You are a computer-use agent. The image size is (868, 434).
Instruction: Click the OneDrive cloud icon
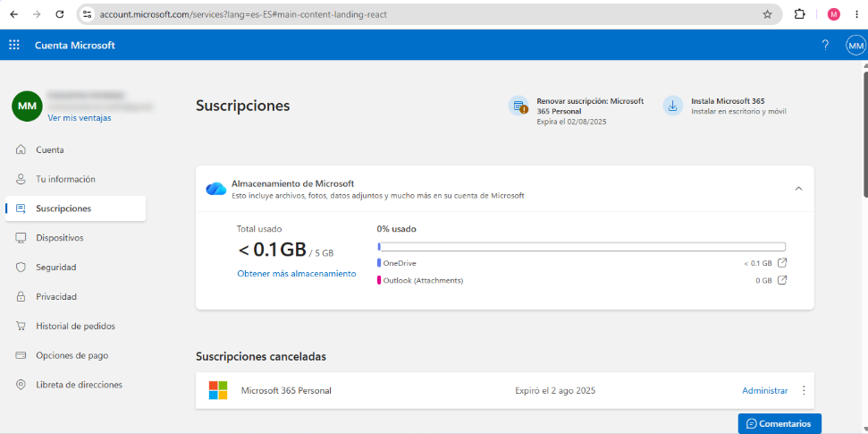(x=216, y=189)
